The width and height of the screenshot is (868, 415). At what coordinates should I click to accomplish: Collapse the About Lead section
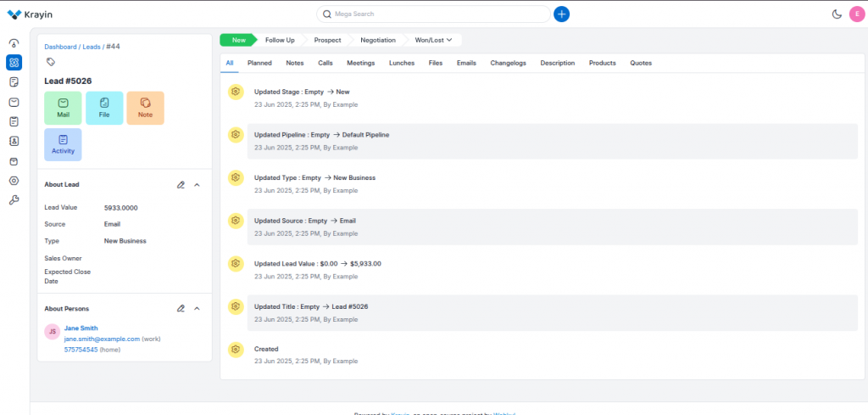(197, 184)
